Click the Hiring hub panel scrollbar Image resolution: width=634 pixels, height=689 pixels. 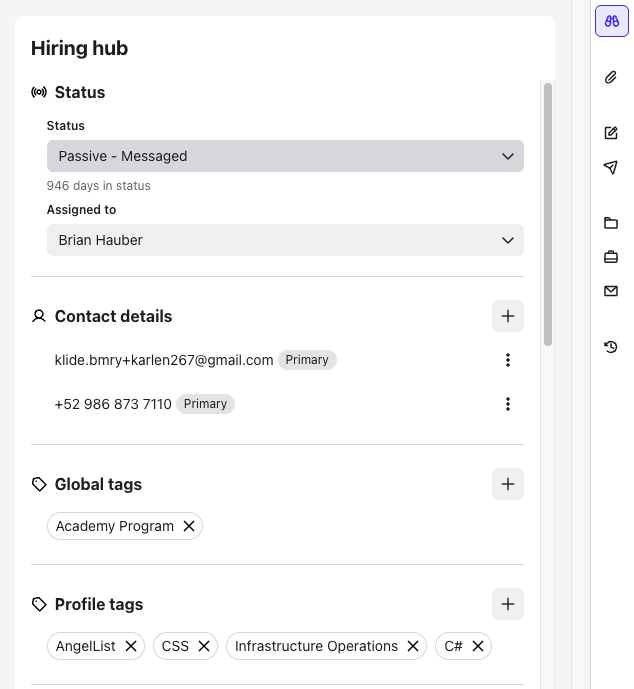[548, 215]
